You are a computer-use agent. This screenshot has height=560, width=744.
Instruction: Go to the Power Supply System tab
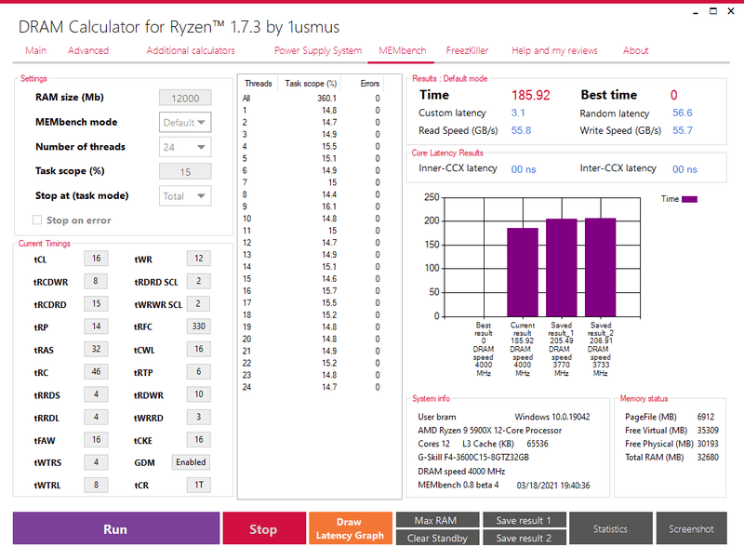click(x=318, y=50)
